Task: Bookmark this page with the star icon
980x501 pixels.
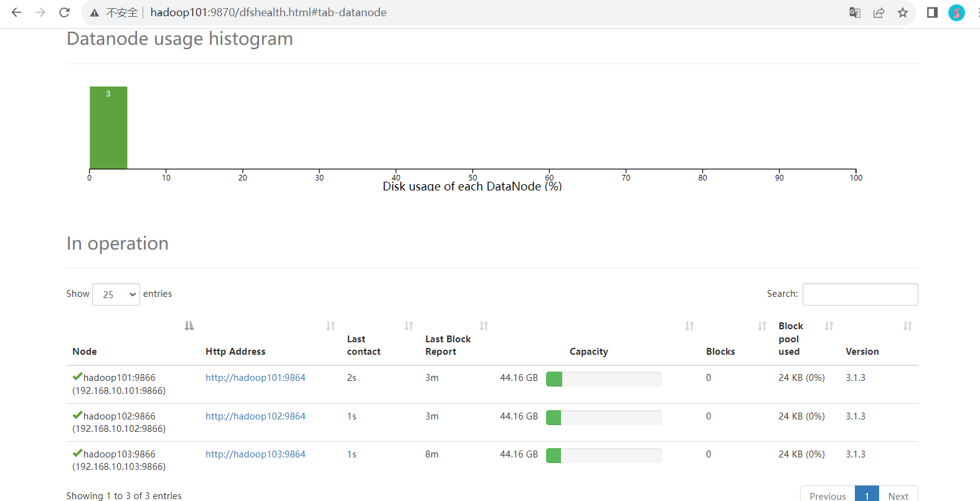Action: tap(903, 12)
